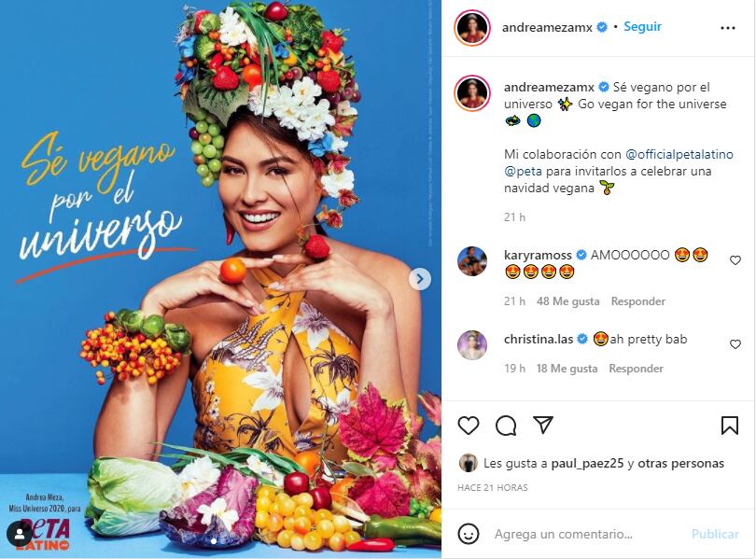Like the post with heart icon
Viewport: 756px width, 559px height.
click(x=469, y=426)
